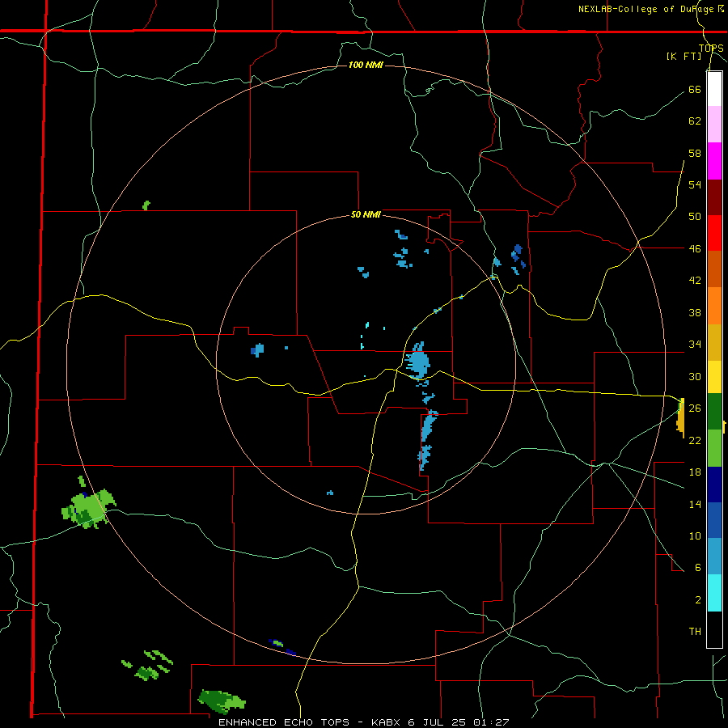Click the isolated blue echo west of radar center
This screenshot has height=728, width=728.
click(258, 349)
